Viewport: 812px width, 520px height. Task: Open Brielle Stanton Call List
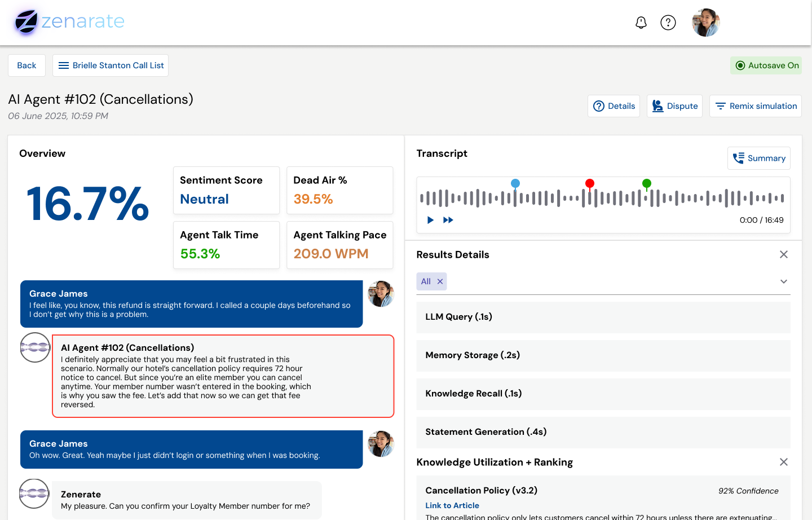(111, 65)
